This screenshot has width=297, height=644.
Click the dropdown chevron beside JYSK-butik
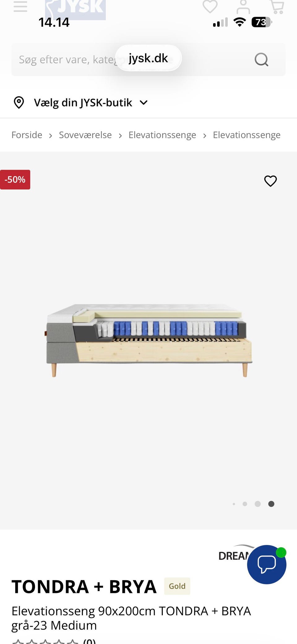(x=144, y=102)
